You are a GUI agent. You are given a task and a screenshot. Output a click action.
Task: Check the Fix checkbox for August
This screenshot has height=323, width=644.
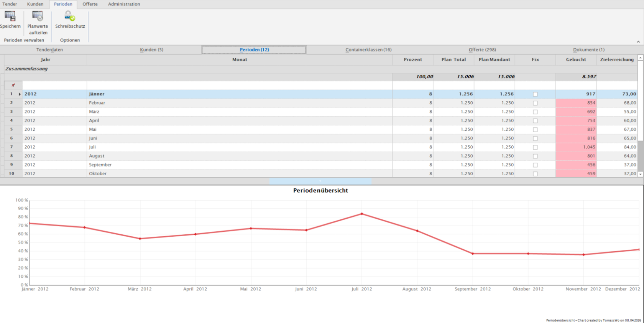(x=535, y=156)
